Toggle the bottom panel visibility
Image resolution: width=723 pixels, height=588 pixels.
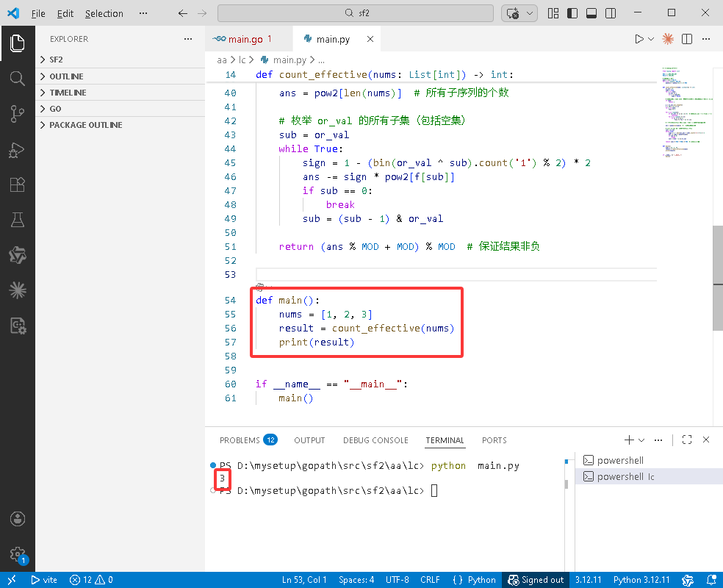tap(591, 13)
